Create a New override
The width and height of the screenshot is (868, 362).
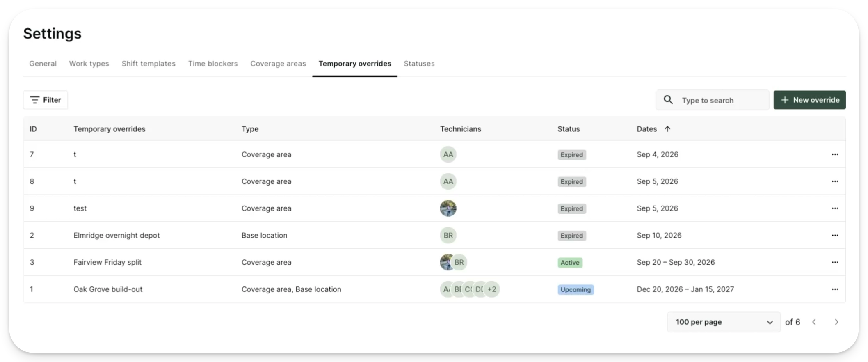(x=810, y=100)
